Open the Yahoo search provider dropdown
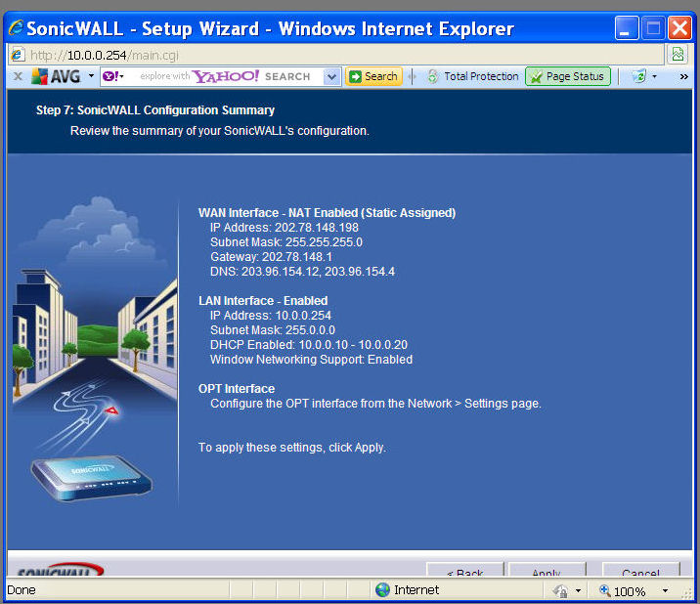The width and height of the screenshot is (700, 604). click(x=113, y=76)
